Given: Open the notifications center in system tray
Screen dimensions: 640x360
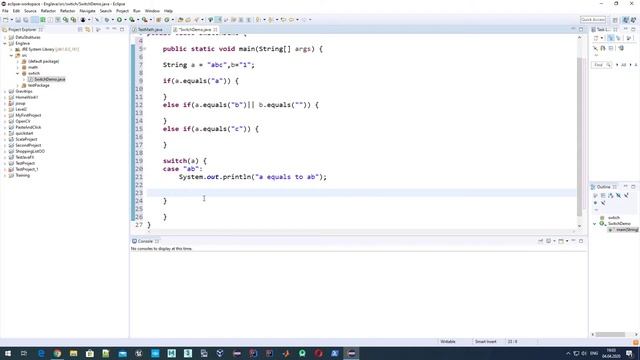Looking at the screenshot, I should (x=629, y=353).
